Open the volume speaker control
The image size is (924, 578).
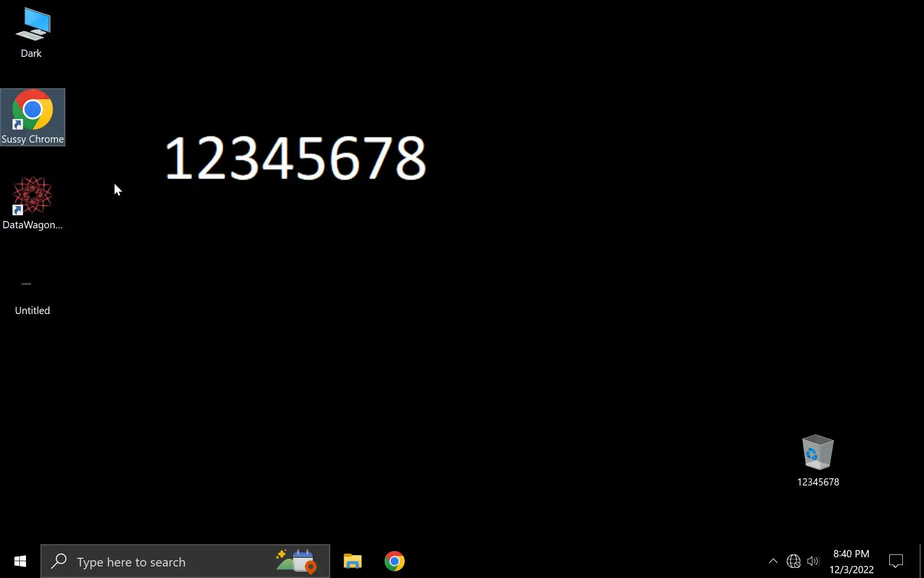(813, 561)
